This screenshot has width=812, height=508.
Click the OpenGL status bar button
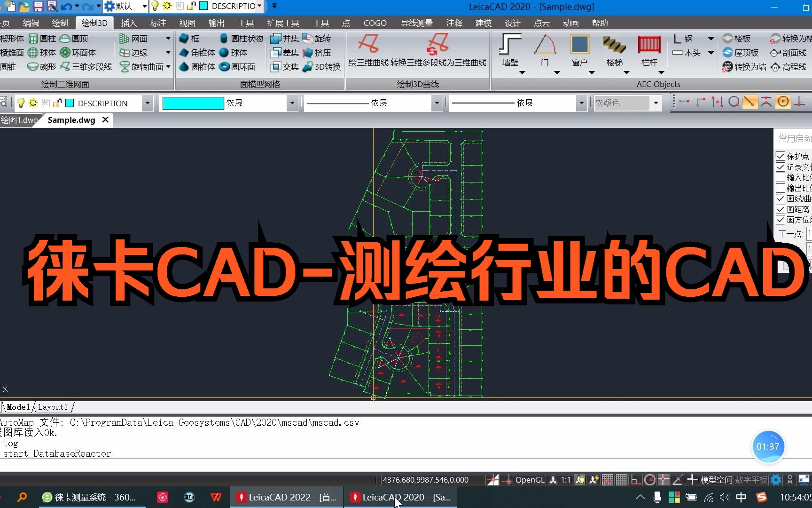(530, 480)
